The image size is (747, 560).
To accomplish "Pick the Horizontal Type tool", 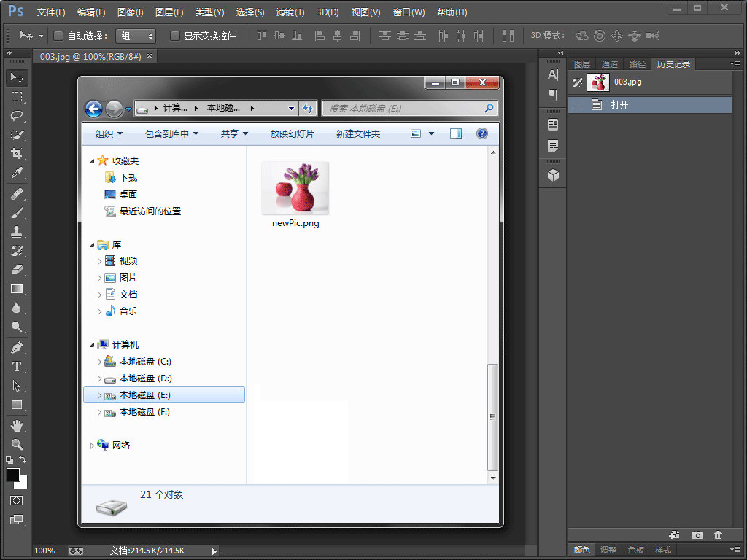I will (17, 367).
